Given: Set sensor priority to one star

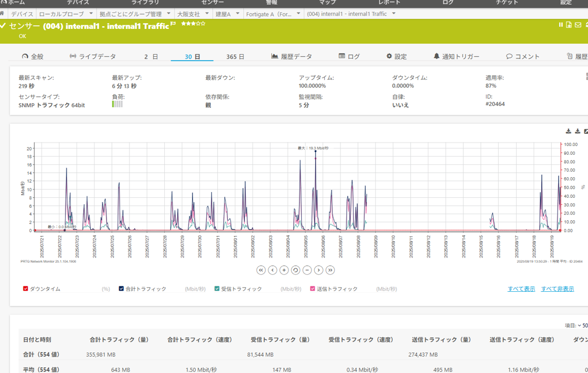Looking at the screenshot, I should pyautogui.click(x=184, y=23).
